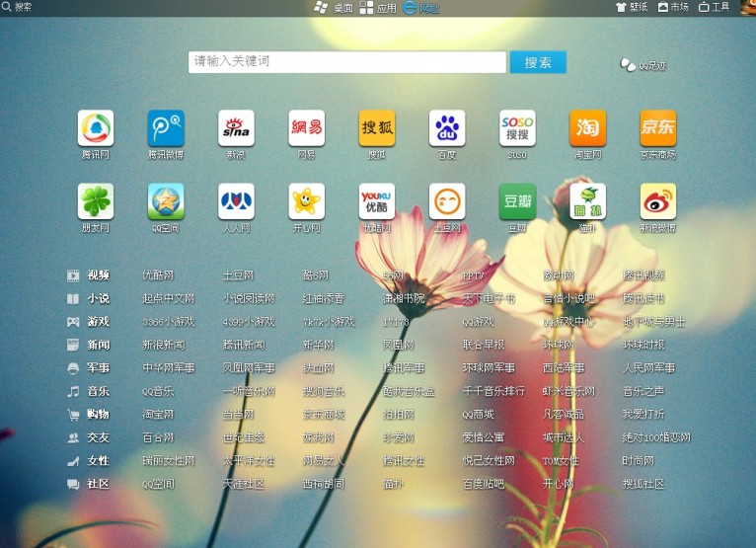Open the 市场 market menu
756x548 pixels.
673,7
